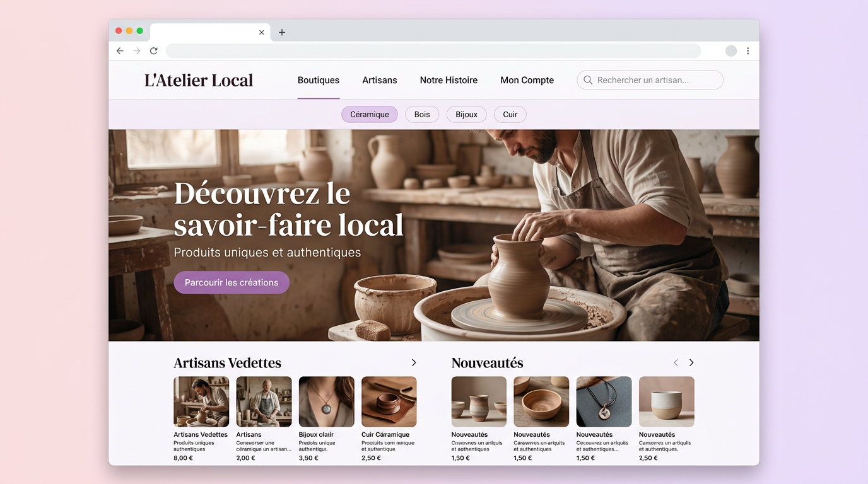This screenshot has height=484, width=868.
Task: Go to previous Nouveautés with the left chevron
Action: click(x=676, y=362)
